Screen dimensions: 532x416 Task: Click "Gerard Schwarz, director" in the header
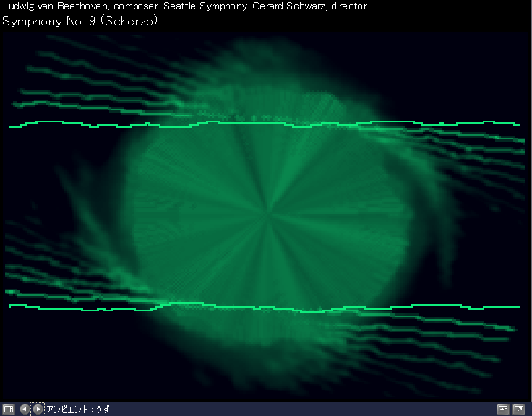point(309,6)
